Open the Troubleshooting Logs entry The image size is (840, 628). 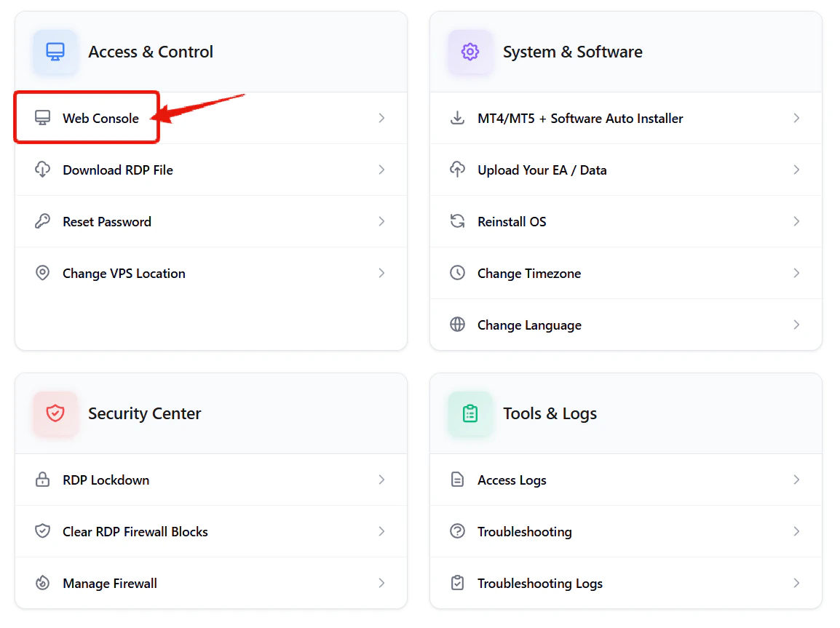[x=539, y=583]
